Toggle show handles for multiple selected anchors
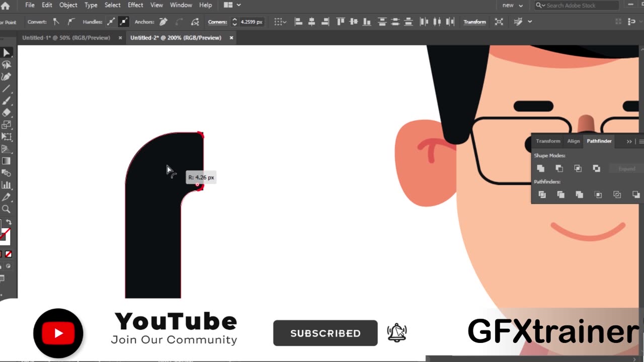The width and height of the screenshot is (644, 362). [x=111, y=22]
